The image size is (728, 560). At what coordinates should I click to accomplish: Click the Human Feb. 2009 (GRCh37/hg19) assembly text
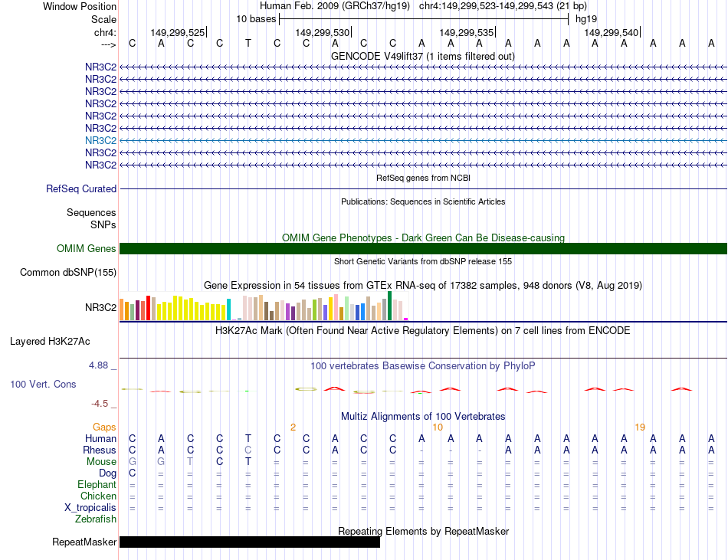tap(335, 6)
